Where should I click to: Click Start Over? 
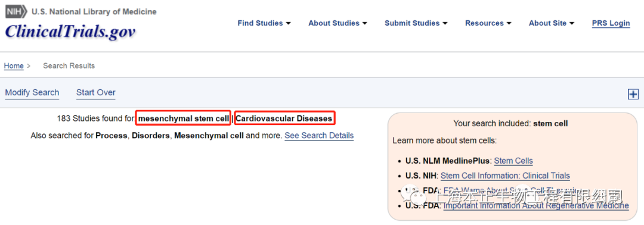coord(95,93)
